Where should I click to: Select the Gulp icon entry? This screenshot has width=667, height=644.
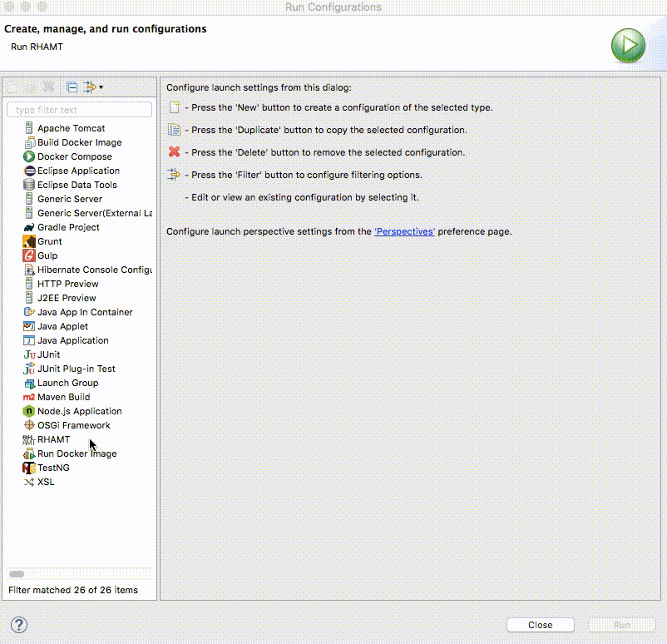coord(29,255)
